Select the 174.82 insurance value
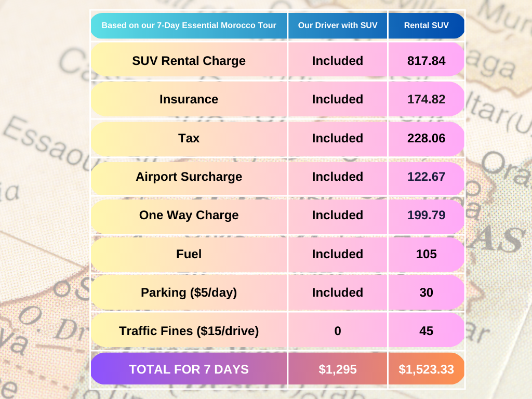This screenshot has width=532, height=399. (426, 99)
